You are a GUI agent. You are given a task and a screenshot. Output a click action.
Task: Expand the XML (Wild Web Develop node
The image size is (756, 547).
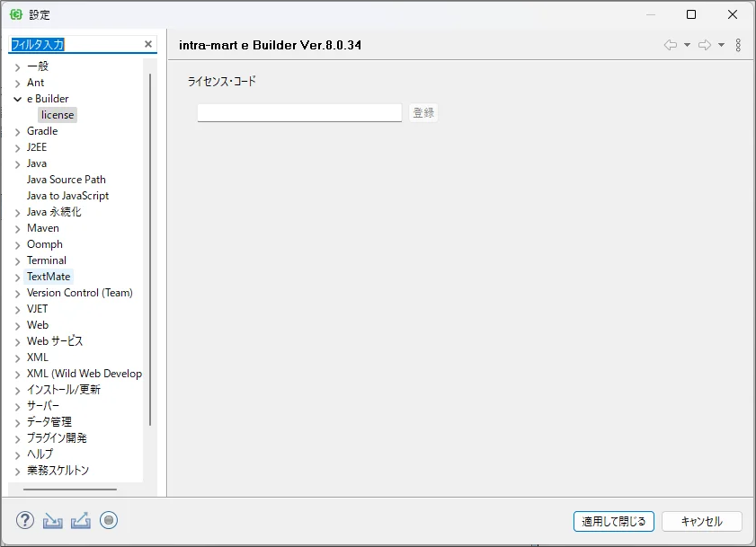[17, 375]
